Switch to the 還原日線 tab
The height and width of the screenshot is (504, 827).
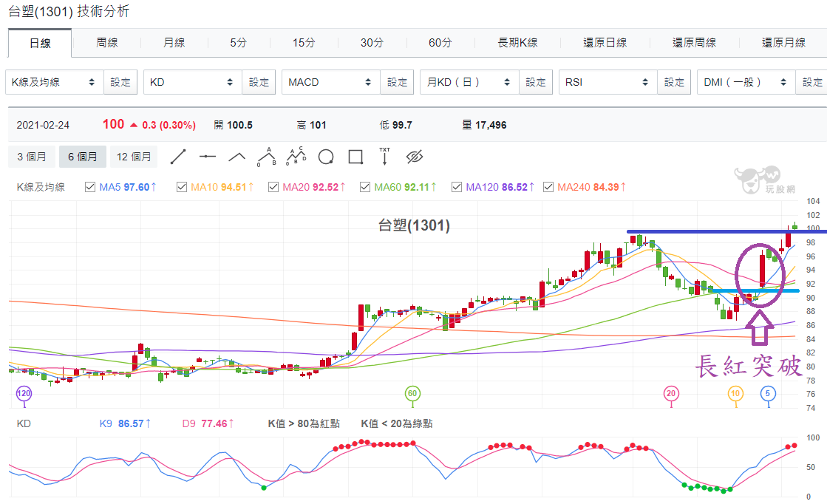click(x=605, y=43)
